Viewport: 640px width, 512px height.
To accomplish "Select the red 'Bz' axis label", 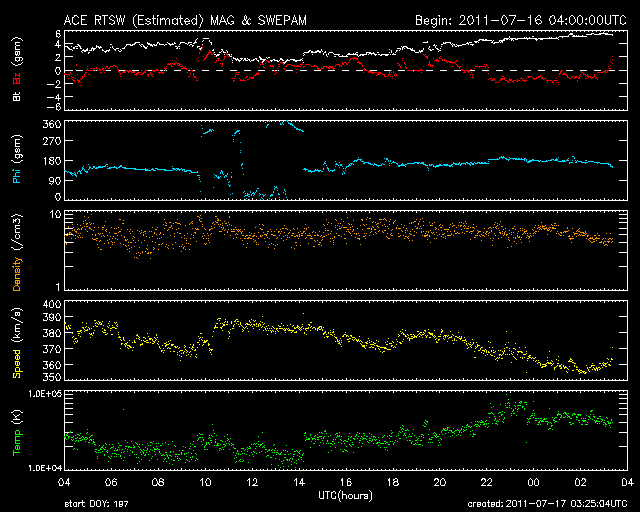I will pos(17,78).
